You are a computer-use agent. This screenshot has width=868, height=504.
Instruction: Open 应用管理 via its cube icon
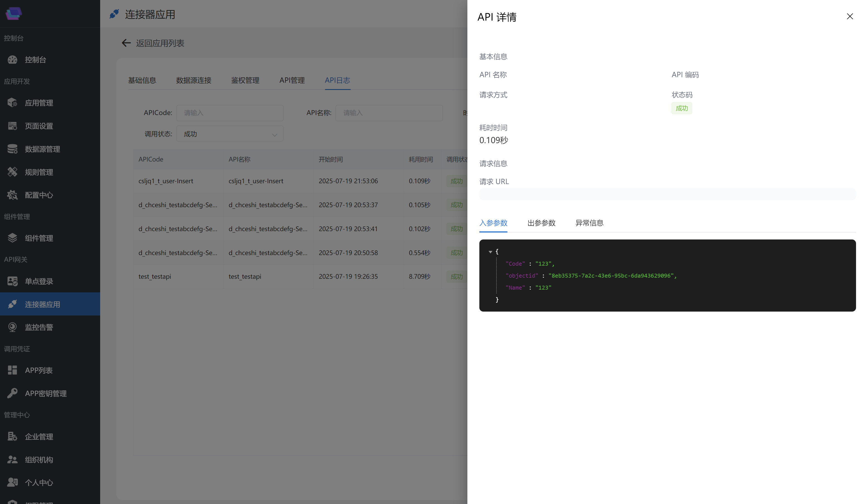[13, 103]
